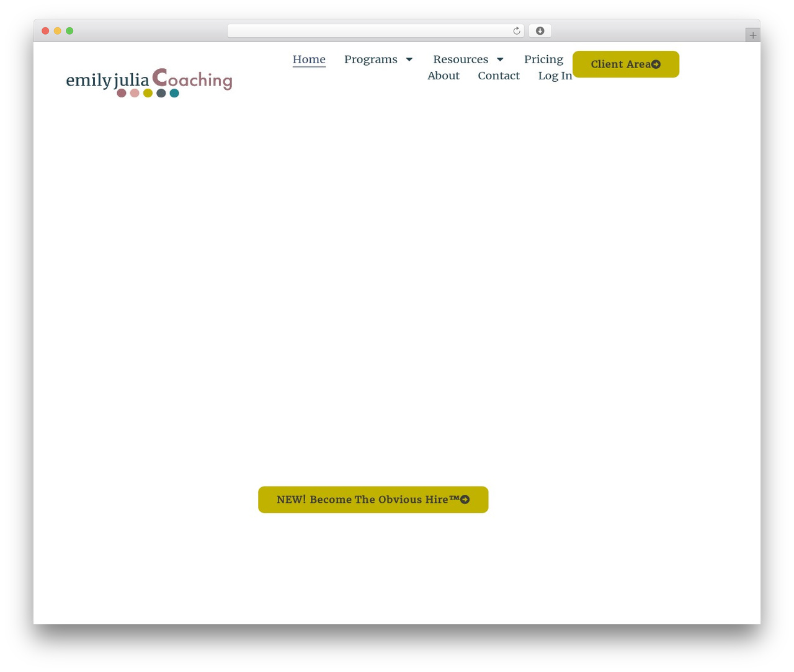
Task: Expand the Programs dropdown arrow
Action: (x=409, y=60)
